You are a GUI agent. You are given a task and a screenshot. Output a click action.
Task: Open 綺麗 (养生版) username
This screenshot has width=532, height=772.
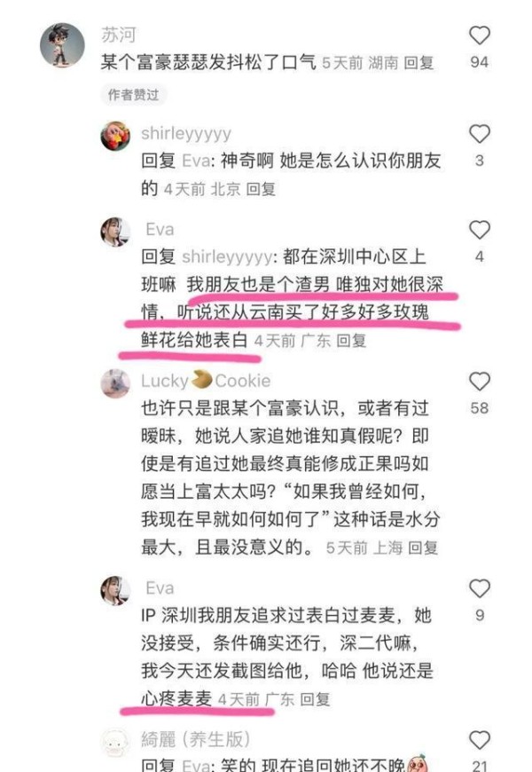click(196, 739)
